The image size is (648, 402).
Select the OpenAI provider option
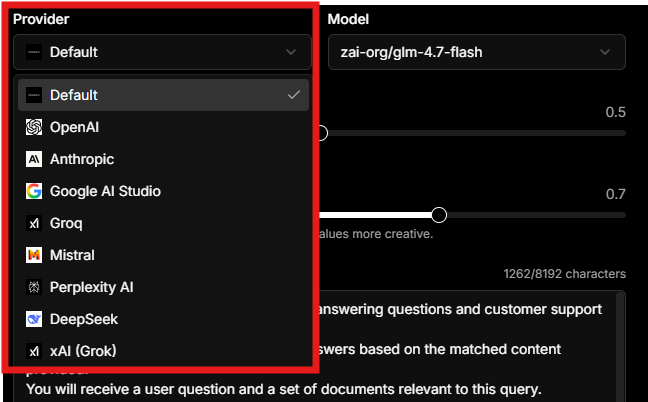pyautogui.click(x=163, y=127)
